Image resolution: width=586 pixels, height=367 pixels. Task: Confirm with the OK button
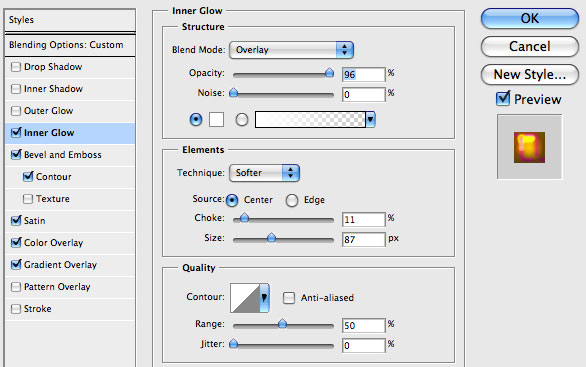point(530,18)
